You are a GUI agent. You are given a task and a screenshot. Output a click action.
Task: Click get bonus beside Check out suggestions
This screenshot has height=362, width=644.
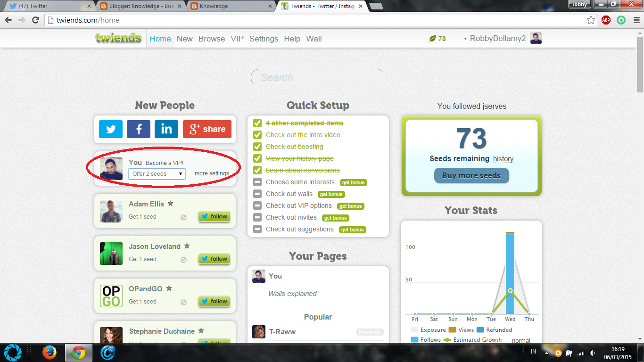[352, 230]
